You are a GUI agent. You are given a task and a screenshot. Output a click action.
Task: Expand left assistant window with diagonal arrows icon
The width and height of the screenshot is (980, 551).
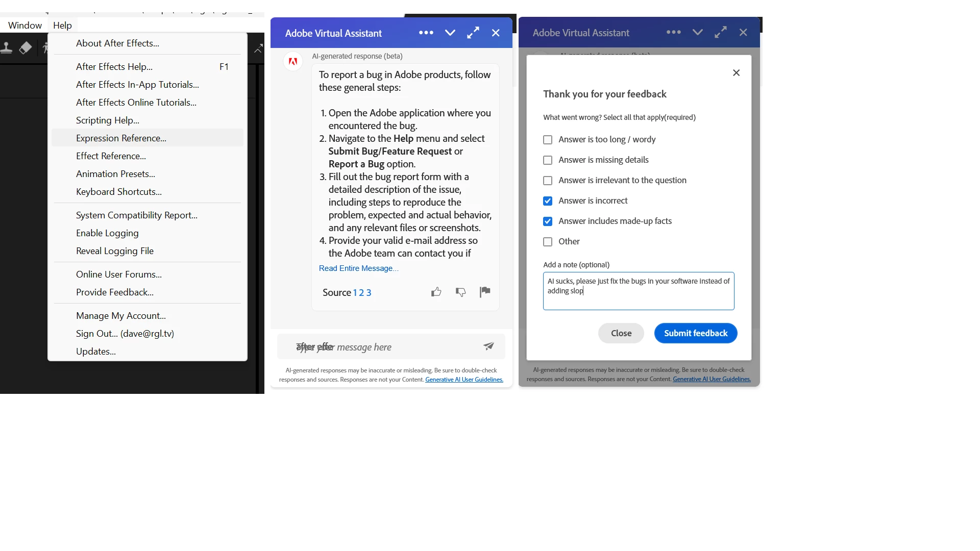pyautogui.click(x=473, y=33)
